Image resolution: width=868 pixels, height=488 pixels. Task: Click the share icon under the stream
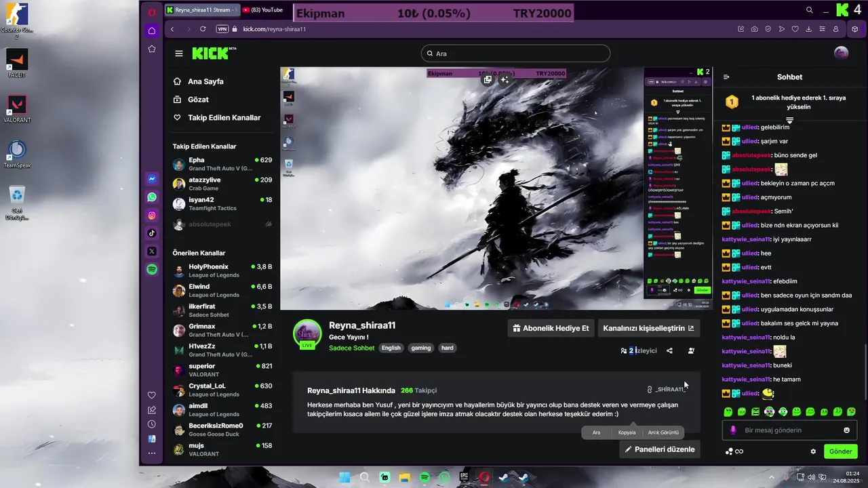coord(669,350)
